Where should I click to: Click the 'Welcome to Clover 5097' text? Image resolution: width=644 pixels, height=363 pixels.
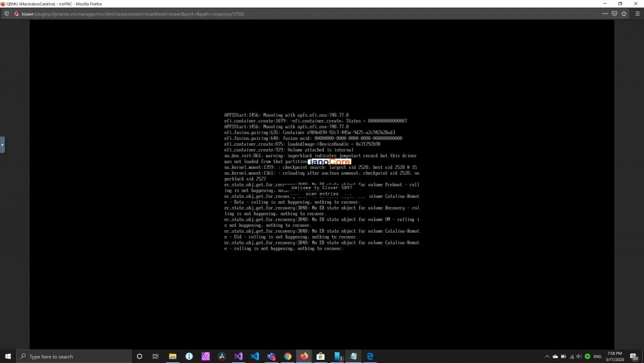click(321, 188)
